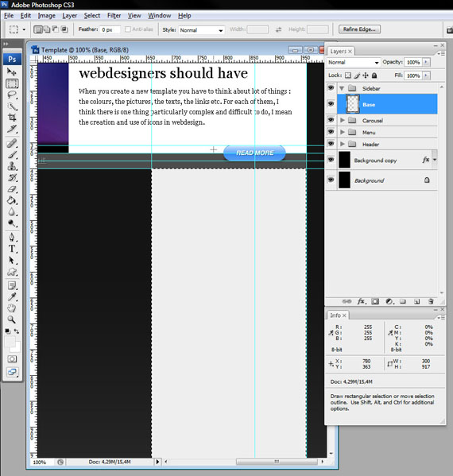Select the Blur tool
Screen dimensions: 453x476
[x=12, y=212]
